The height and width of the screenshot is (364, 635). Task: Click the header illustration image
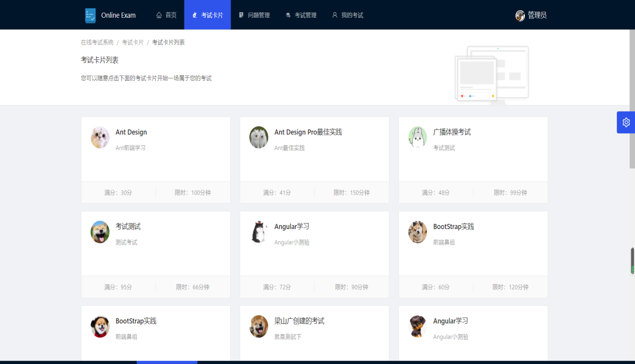tap(492, 74)
